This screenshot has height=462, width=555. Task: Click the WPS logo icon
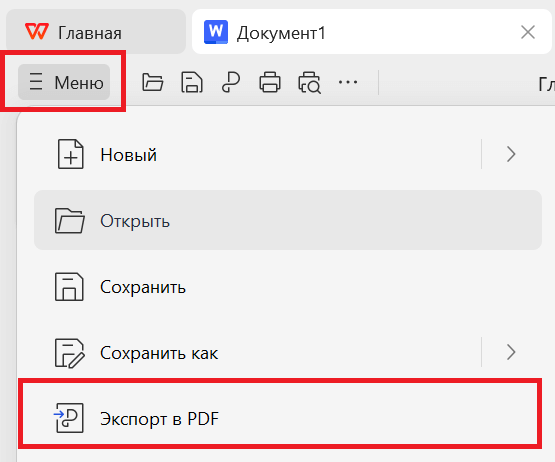(37, 32)
